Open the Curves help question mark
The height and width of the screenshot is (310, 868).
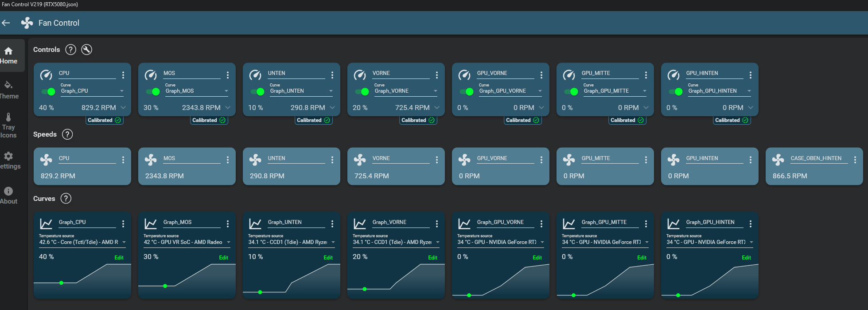(66, 199)
